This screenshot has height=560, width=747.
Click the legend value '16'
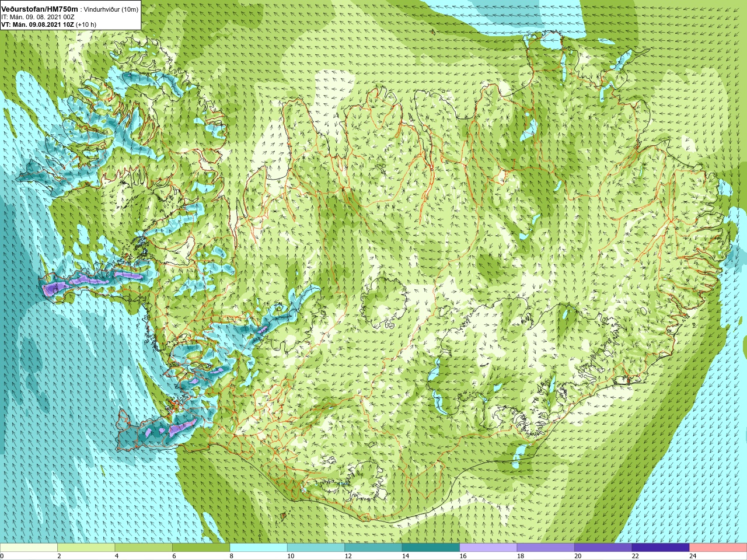463,556
